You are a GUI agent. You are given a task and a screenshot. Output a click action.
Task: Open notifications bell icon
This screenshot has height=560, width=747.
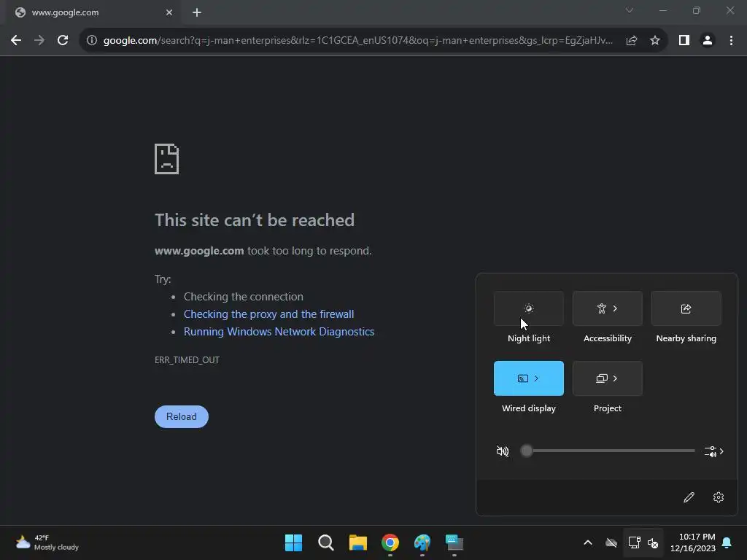(727, 542)
